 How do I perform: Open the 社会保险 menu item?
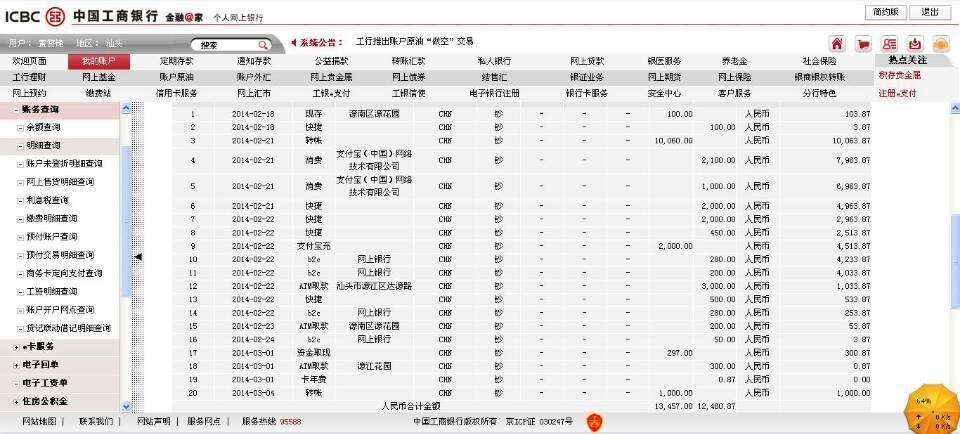pos(819,61)
